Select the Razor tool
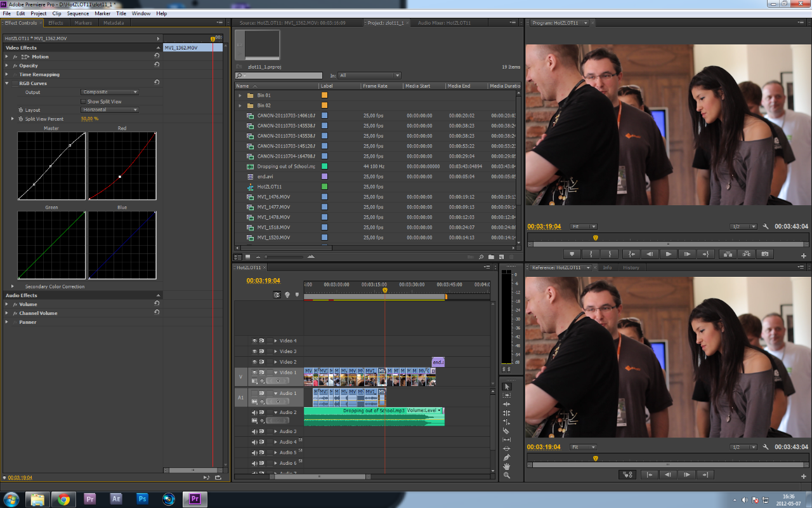812x508 pixels. tap(506, 431)
